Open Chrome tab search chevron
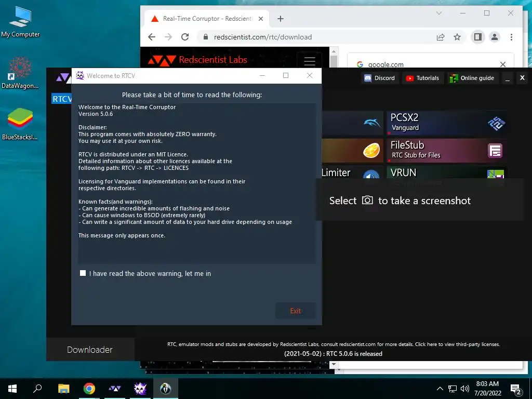The width and height of the screenshot is (532, 399). (x=438, y=13)
